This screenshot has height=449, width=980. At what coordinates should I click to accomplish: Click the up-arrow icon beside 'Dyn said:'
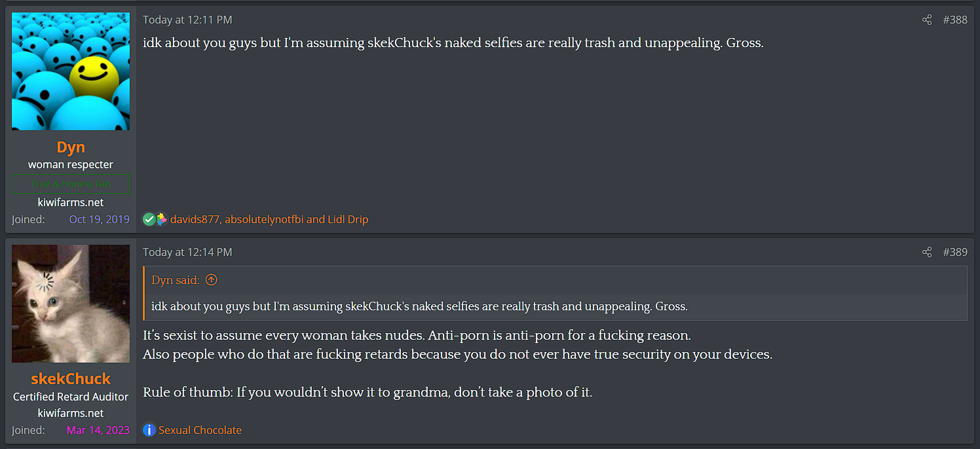coord(211,280)
